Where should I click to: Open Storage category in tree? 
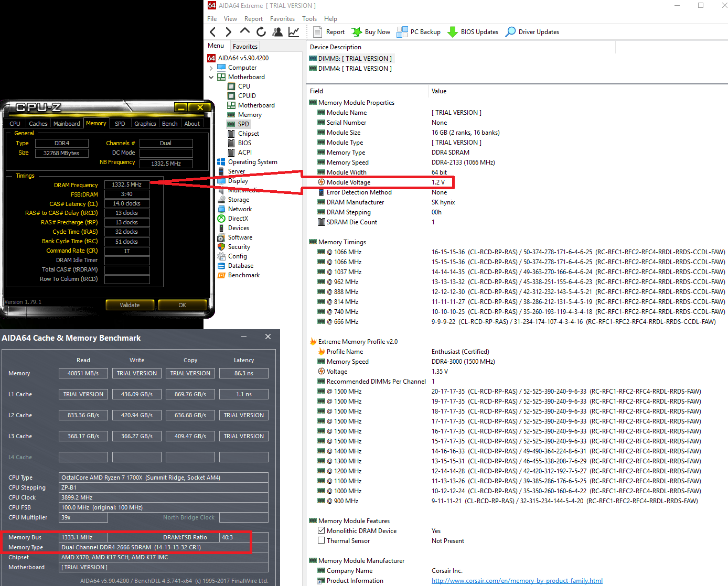point(233,200)
